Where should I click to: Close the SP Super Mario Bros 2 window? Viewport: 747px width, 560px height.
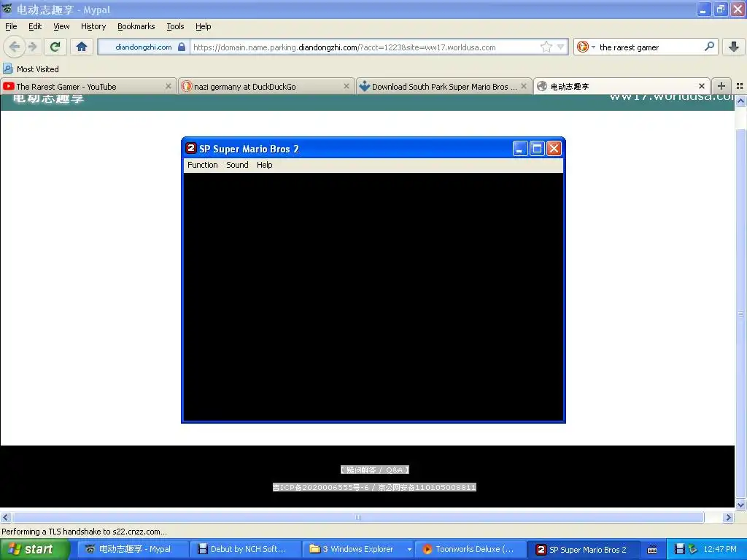click(554, 149)
